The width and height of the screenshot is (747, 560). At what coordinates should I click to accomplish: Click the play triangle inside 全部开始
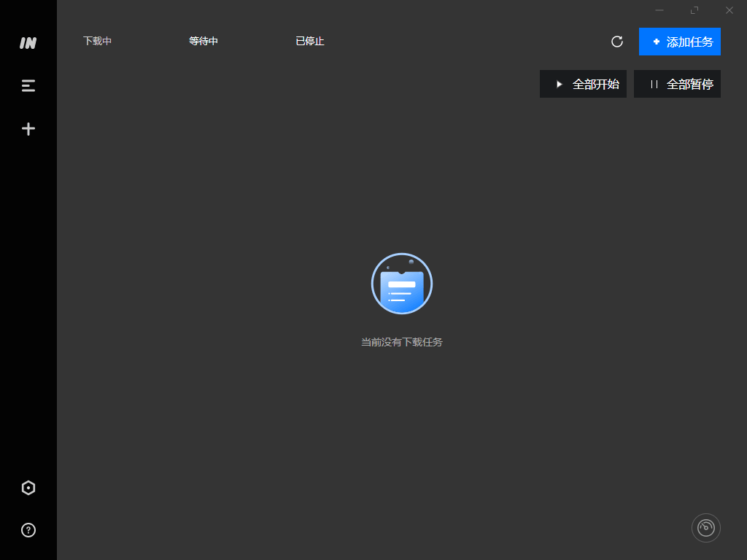point(560,84)
